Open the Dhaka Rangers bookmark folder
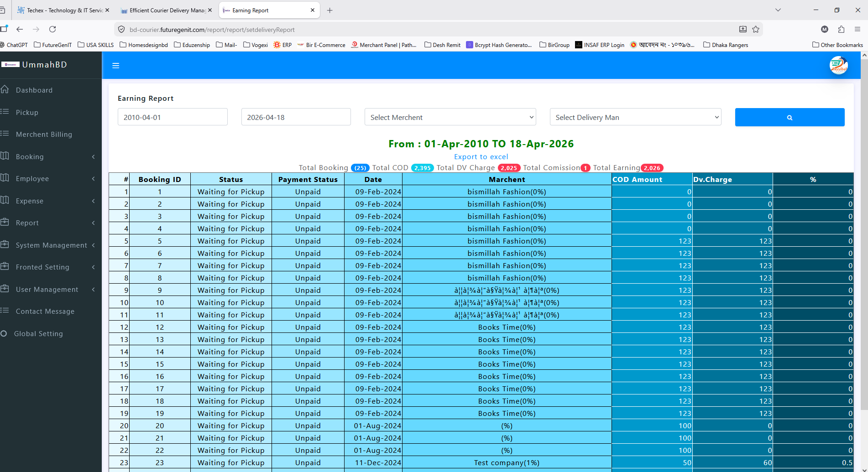This screenshot has height=472, width=868. coord(726,45)
